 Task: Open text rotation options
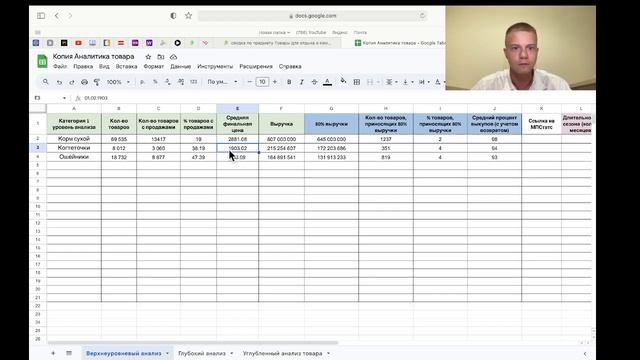pos(440,82)
